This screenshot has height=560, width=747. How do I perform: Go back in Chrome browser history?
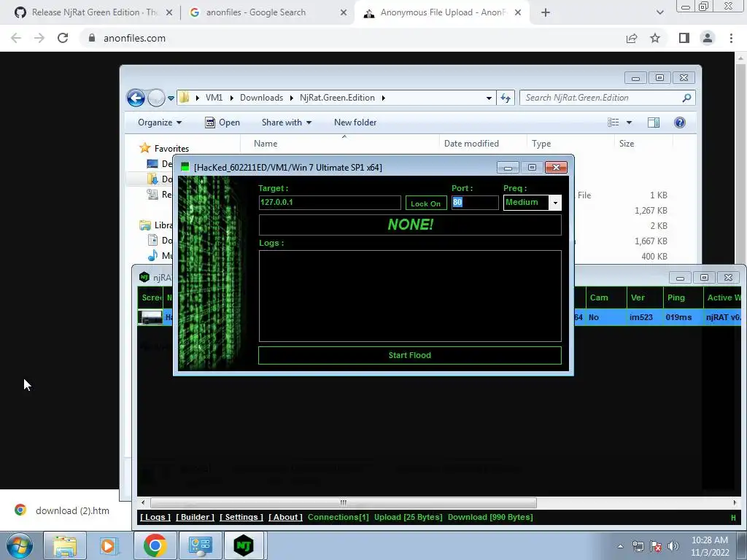(16, 38)
